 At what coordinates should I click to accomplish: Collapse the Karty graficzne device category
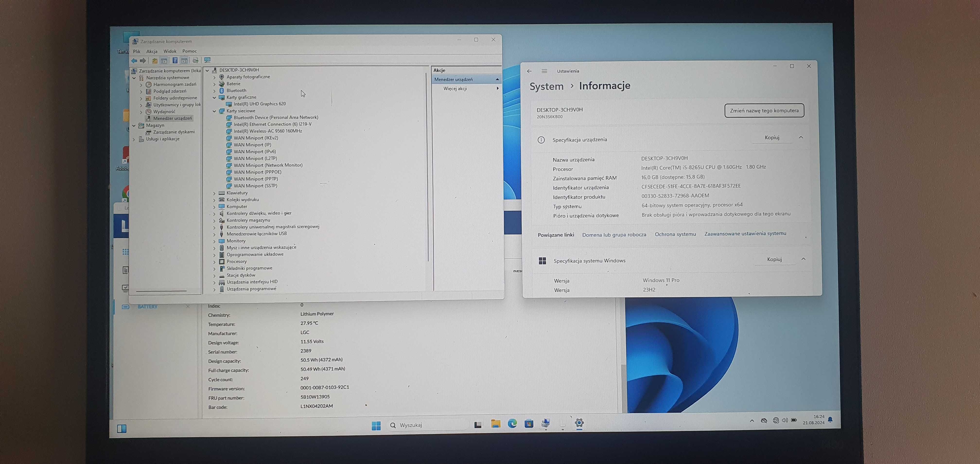click(x=214, y=98)
